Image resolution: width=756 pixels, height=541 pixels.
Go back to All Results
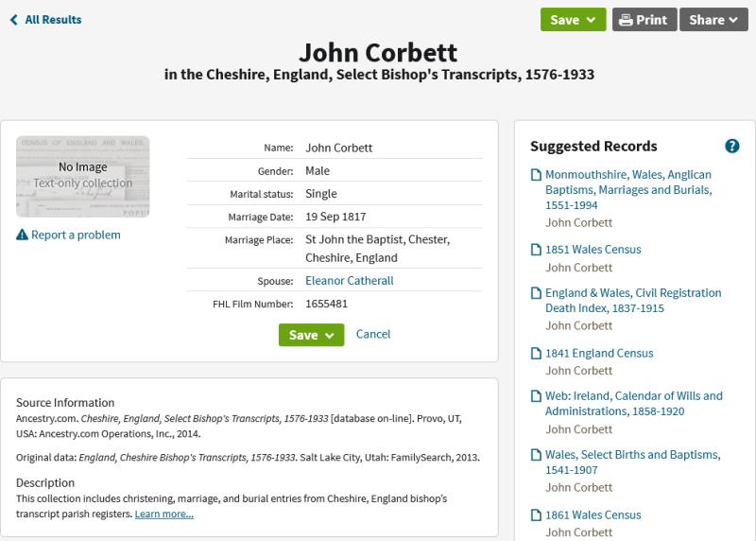53,20
